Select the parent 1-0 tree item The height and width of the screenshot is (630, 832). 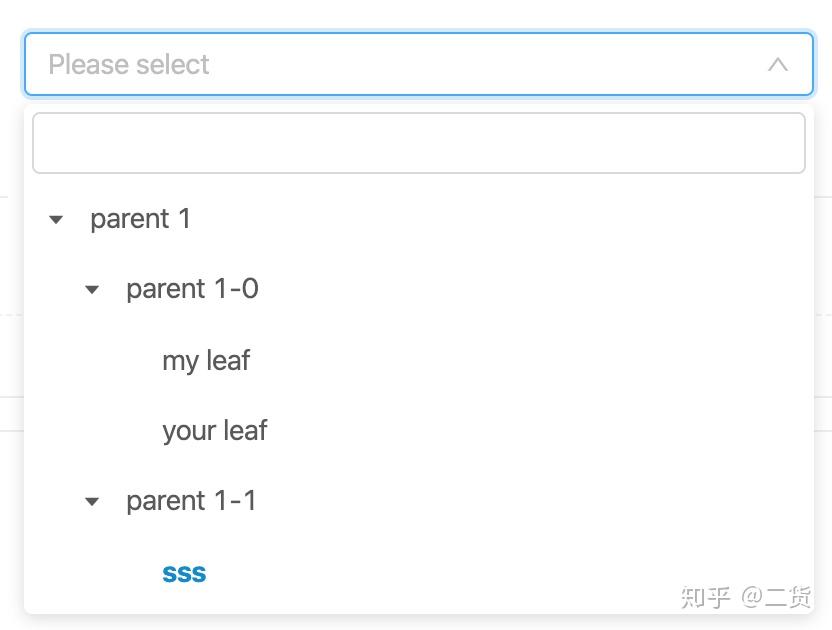tap(192, 290)
